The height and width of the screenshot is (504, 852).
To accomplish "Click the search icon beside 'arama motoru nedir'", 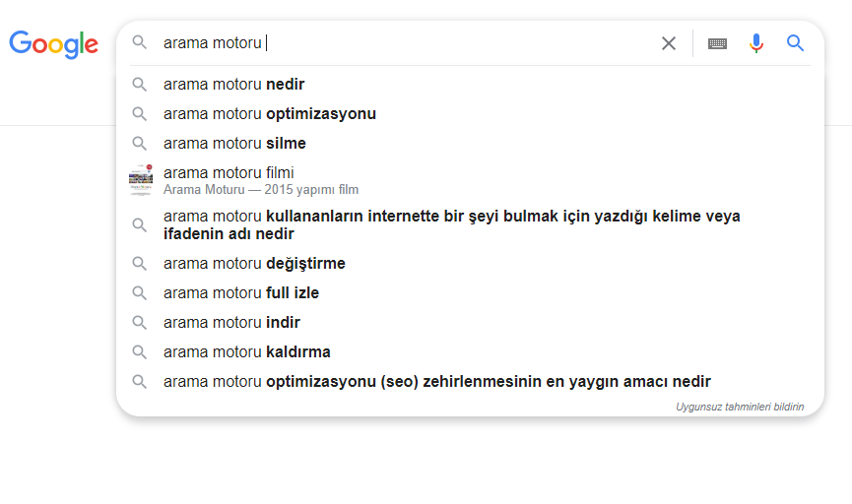I will coord(140,85).
